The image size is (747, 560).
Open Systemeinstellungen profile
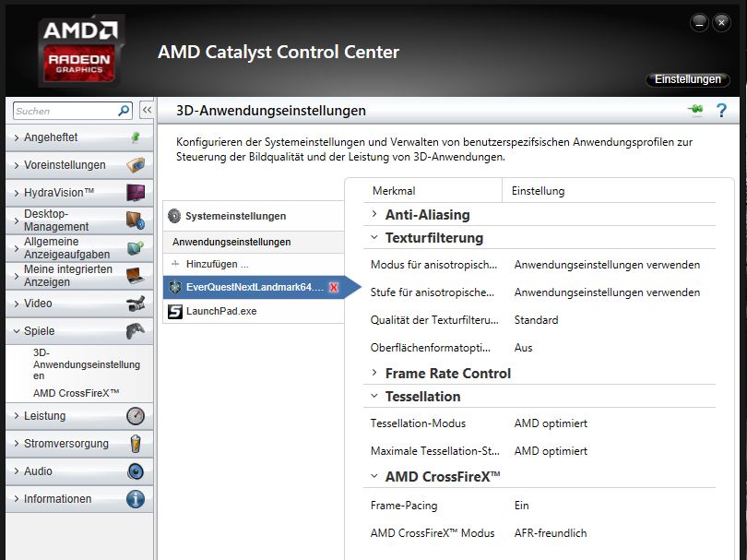coord(253,216)
